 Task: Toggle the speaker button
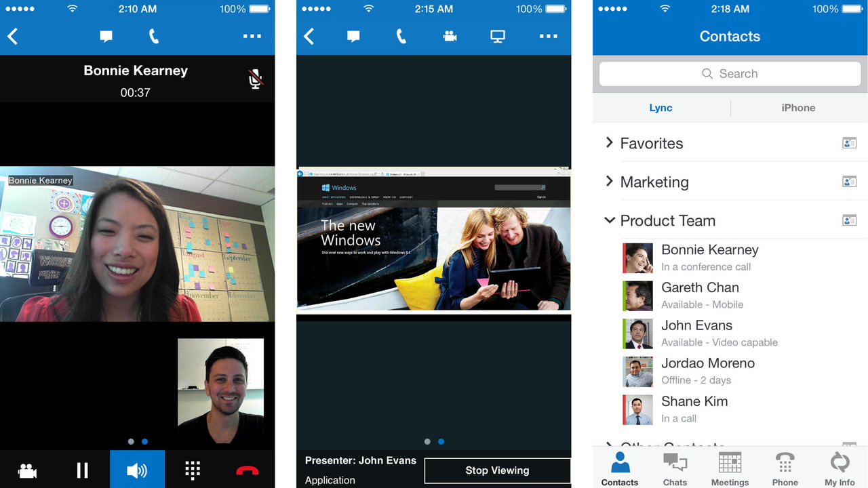137,469
